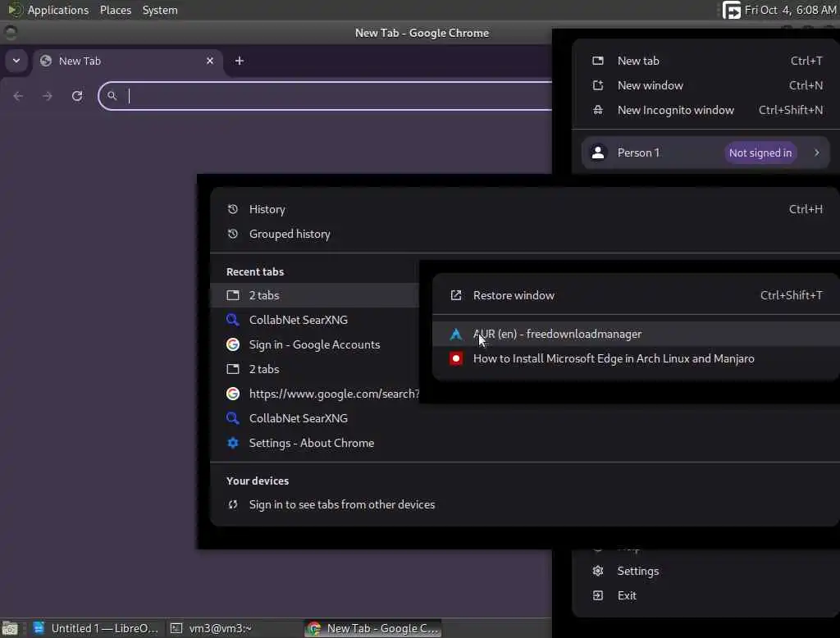Choose Exit from Chrome menu
This screenshot has width=840, height=638.
pos(707,595)
